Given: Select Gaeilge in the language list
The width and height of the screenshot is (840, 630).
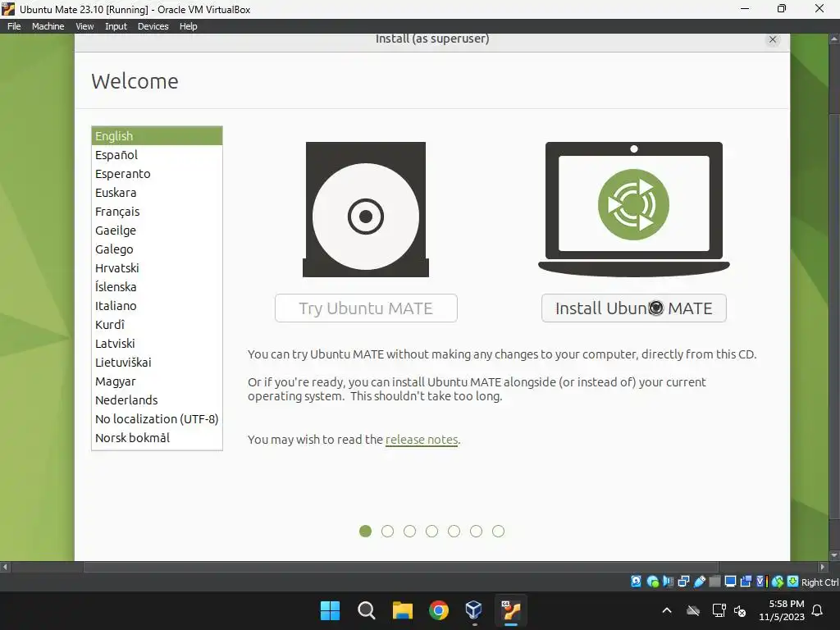Looking at the screenshot, I should [157, 231].
